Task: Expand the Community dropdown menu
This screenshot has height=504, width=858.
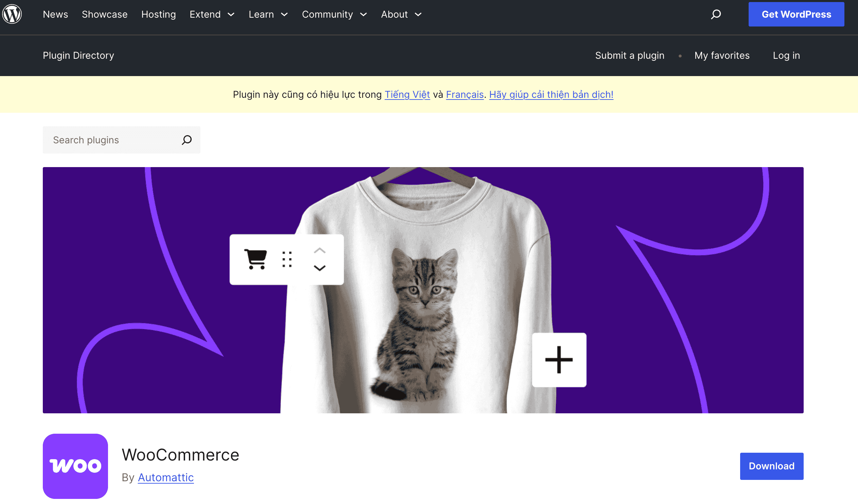Action: pyautogui.click(x=334, y=14)
